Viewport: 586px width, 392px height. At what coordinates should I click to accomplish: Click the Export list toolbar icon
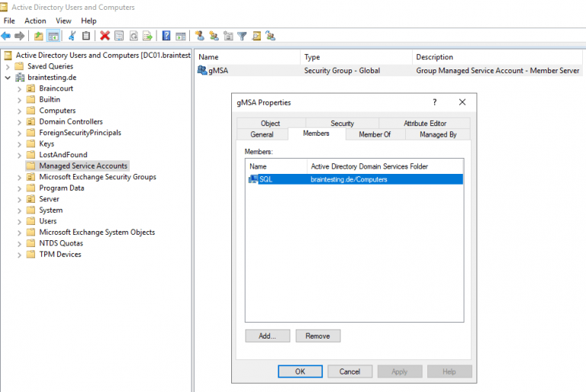coord(147,36)
